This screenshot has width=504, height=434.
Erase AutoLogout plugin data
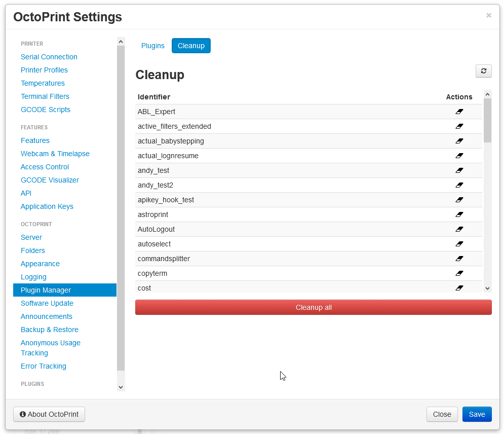point(459,229)
